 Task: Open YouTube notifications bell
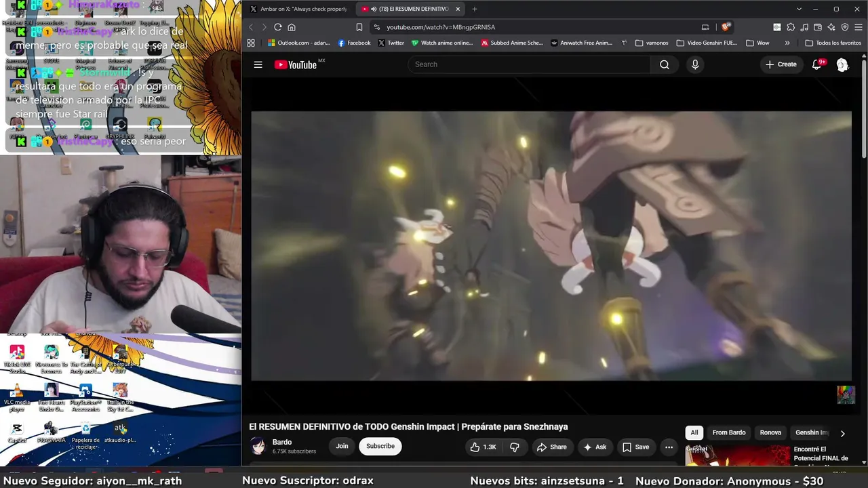pos(817,64)
